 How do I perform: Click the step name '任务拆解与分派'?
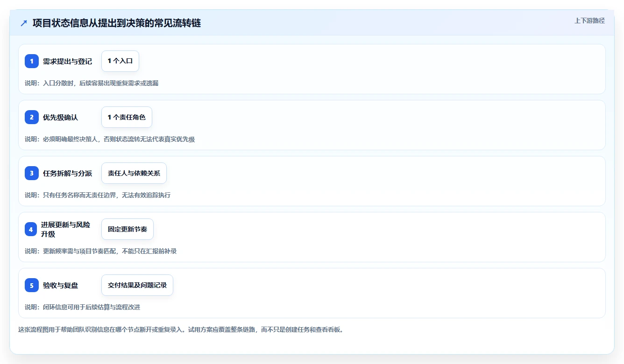click(x=67, y=173)
